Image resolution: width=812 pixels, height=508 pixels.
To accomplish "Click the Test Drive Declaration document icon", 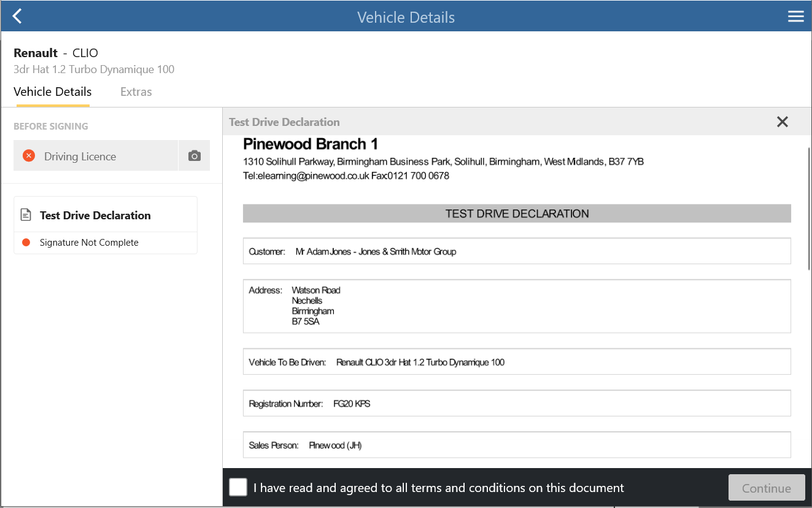I will pos(26,215).
